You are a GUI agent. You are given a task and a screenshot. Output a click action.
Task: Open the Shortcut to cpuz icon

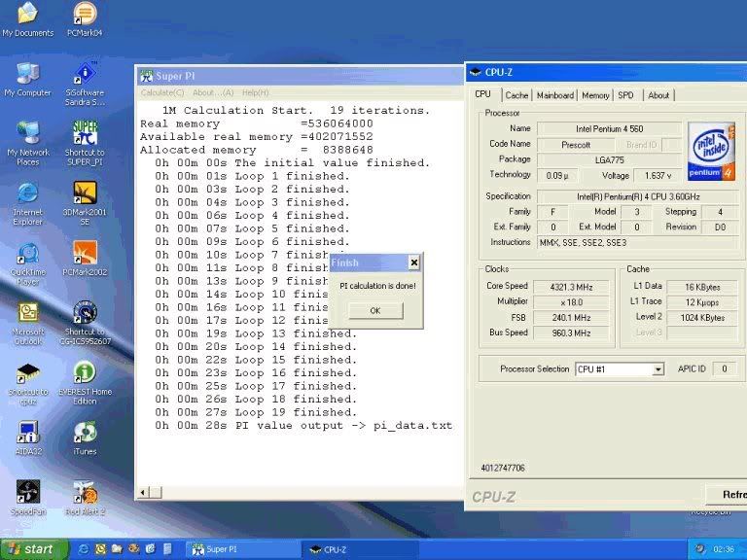pos(27,384)
